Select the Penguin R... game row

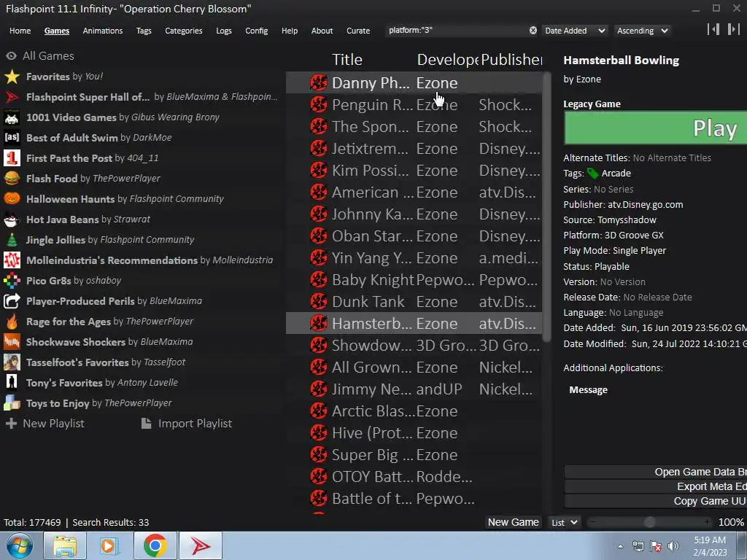[x=414, y=105]
